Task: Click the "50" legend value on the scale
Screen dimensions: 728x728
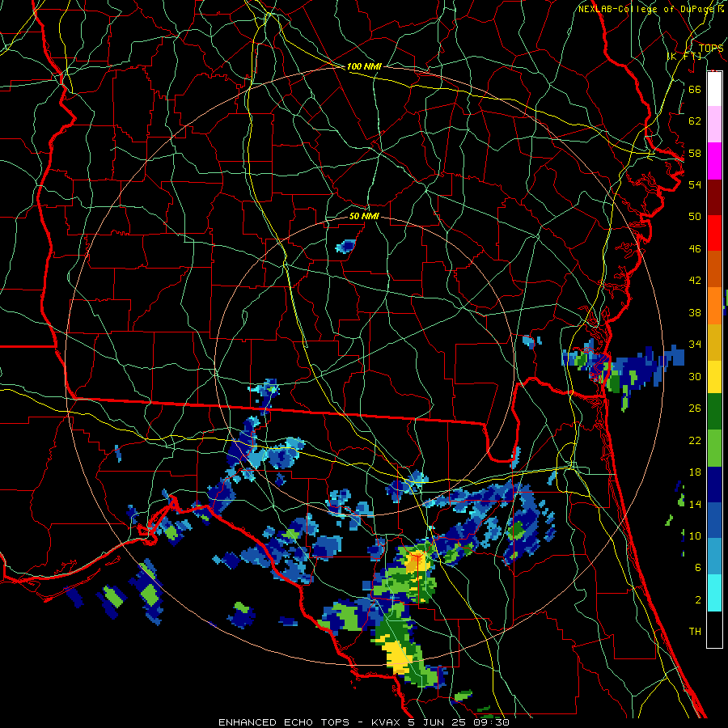Action: pos(695,217)
